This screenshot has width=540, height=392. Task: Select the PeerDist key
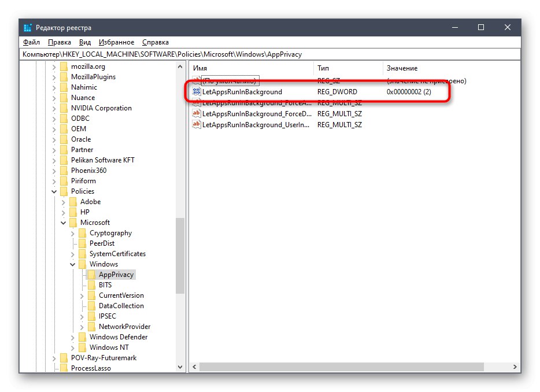coord(102,243)
